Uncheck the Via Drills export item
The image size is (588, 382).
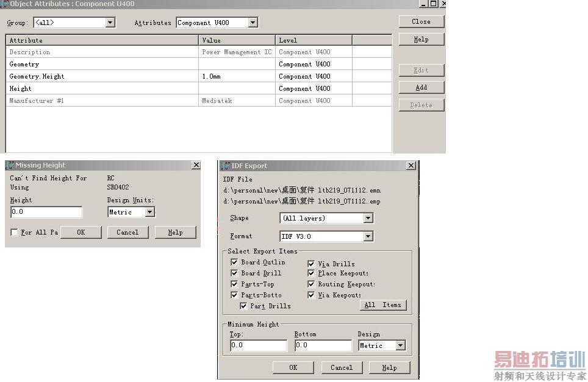click(311, 264)
